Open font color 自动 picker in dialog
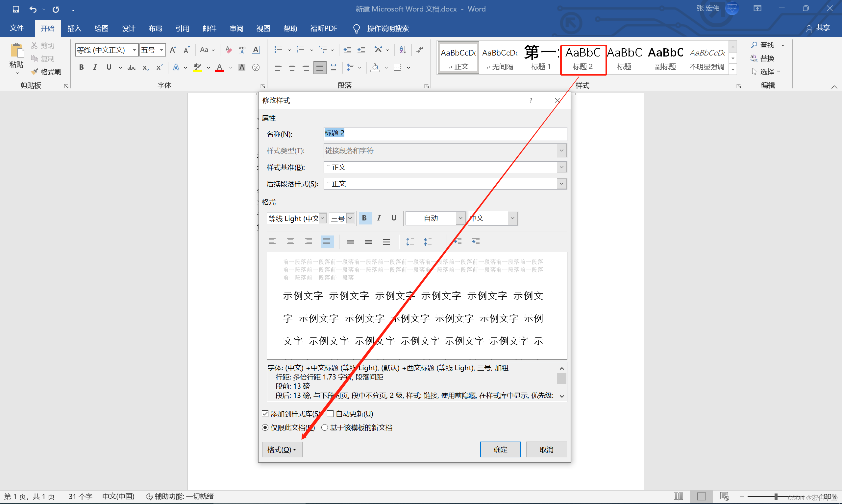The width and height of the screenshot is (842, 504). [x=460, y=218]
